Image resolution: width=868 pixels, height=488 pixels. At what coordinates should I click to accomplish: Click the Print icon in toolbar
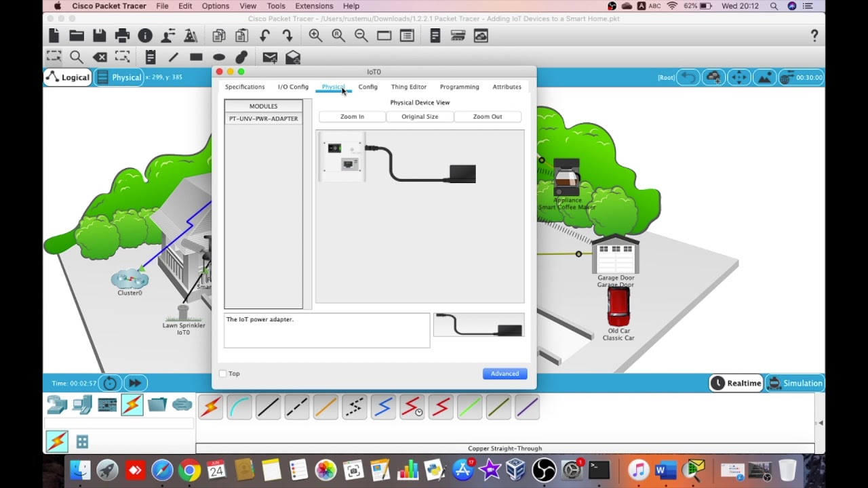pyautogui.click(x=122, y=36)
